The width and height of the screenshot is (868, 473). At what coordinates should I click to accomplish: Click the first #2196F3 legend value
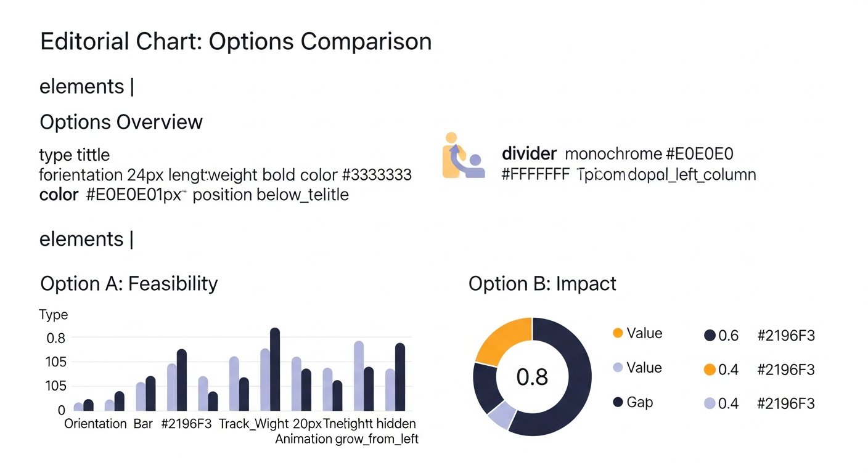(786, 336)
